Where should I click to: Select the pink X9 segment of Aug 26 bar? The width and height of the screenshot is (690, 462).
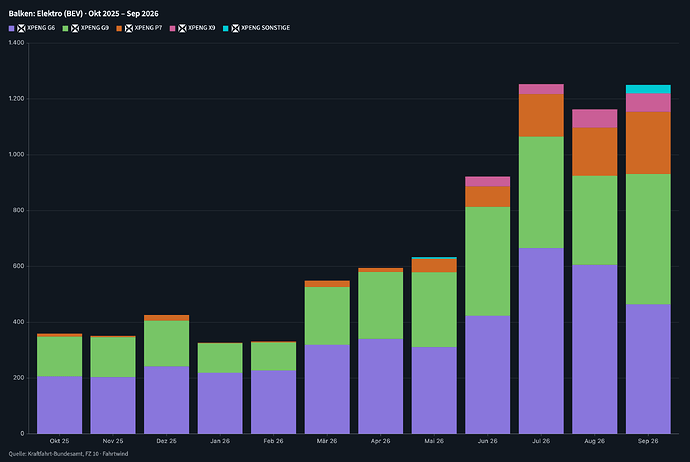pyautogui.click(x=595, y=118)
